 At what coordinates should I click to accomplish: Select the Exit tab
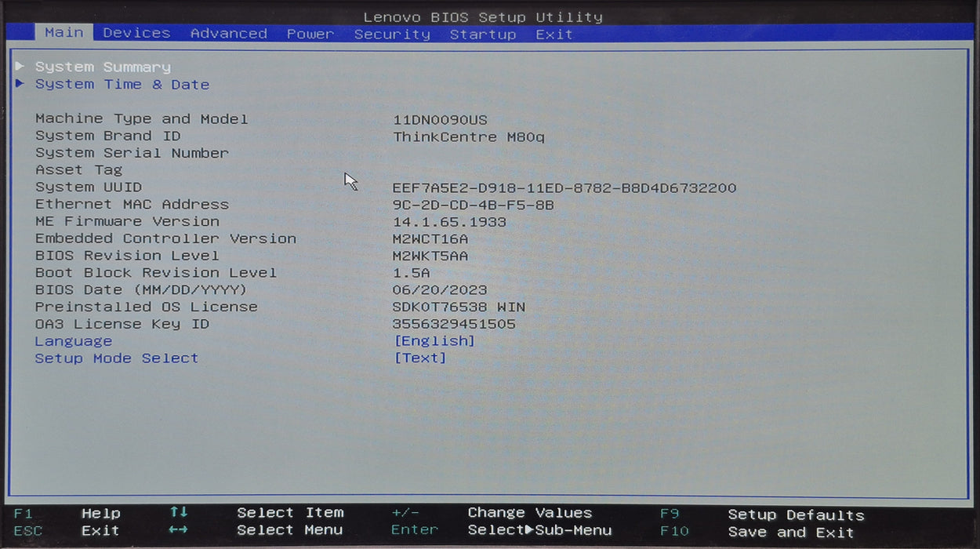[554, 34]
